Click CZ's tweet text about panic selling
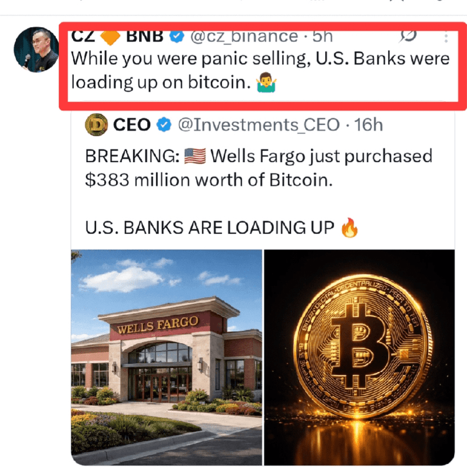The width and height of the screenshot is (467, 476). coord(260,70)
